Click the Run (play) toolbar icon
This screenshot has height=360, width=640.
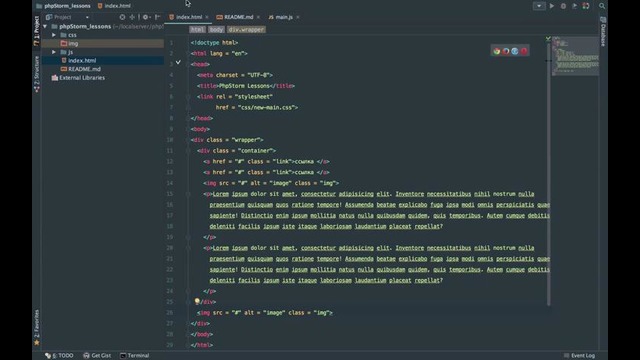551,6
